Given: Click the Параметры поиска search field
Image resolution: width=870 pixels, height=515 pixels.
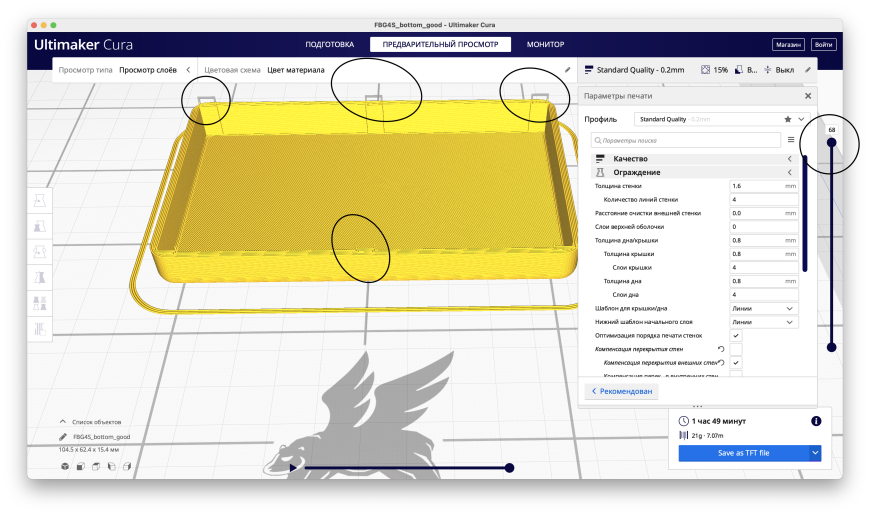Looking at the screenshot, I should pos(686,140).
